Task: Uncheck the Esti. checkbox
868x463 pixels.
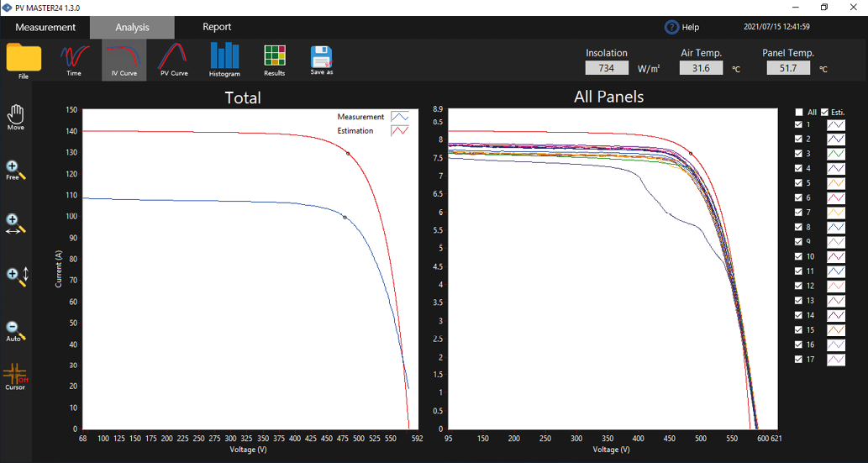Action: (x=824, y=112)
